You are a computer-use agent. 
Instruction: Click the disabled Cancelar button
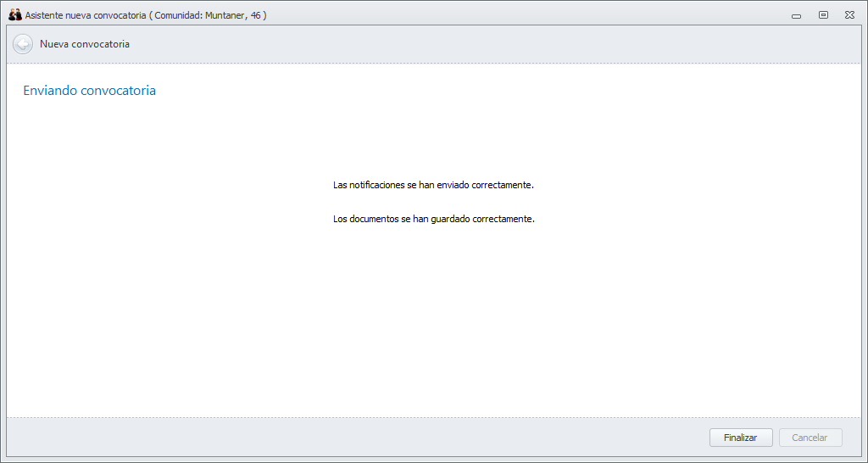(x=810, y=438)
